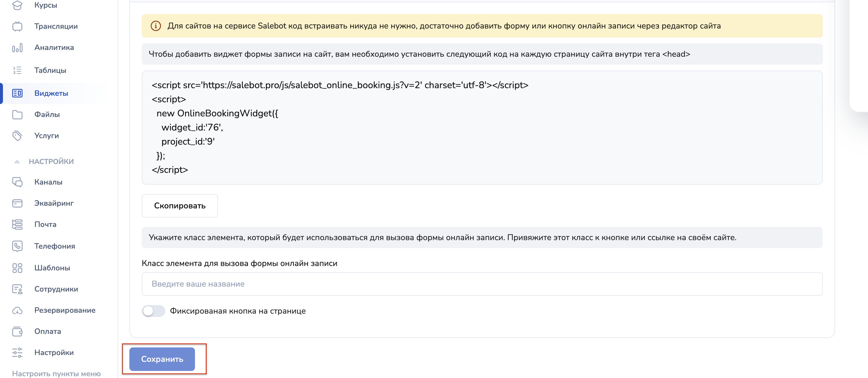Click the Services (Услуги) tag icon
This screenshot has width=868, height=378.
point(17,136)
